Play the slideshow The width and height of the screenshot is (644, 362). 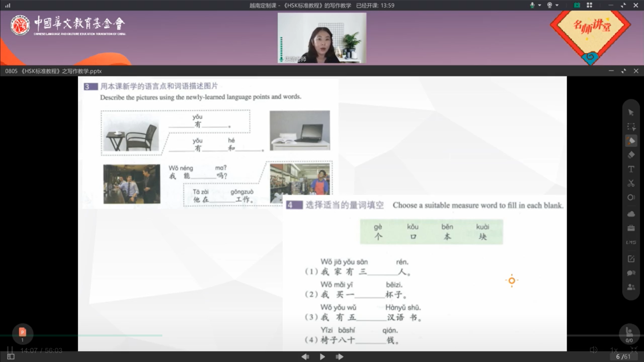(322, 357)
